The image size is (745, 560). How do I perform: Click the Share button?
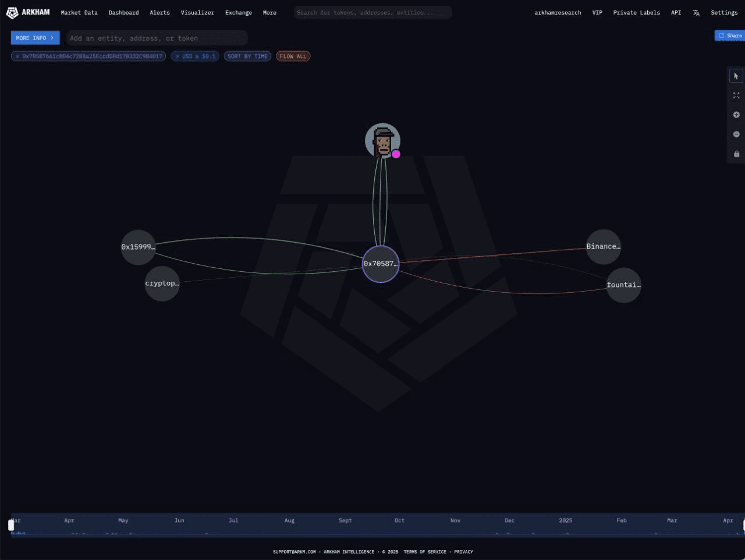[730, 36]
